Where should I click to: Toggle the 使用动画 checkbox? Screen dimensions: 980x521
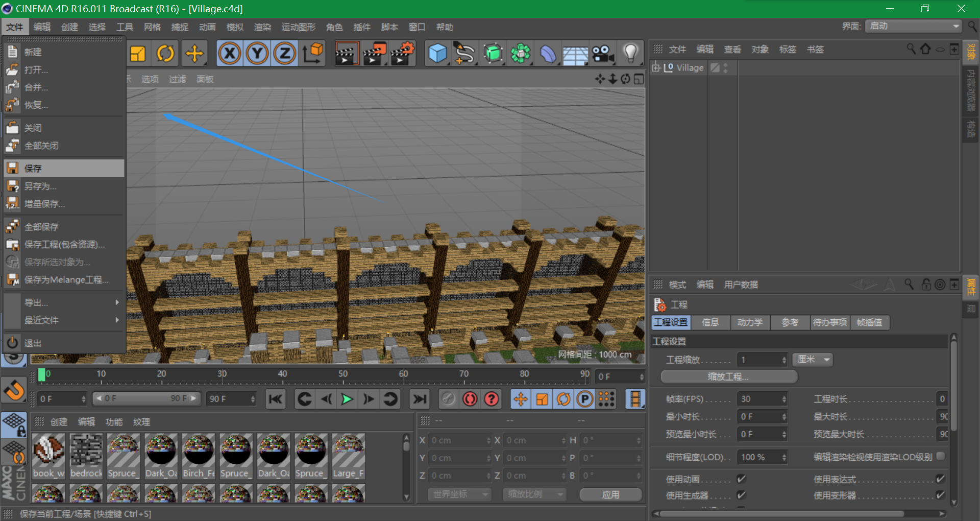[x=741, y=479]
